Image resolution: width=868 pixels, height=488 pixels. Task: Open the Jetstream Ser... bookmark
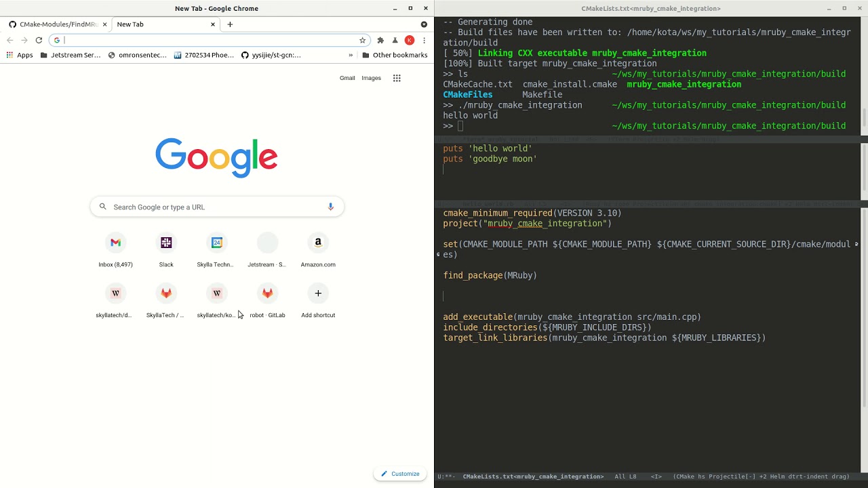pyautogui.click(x=71, y=55)
